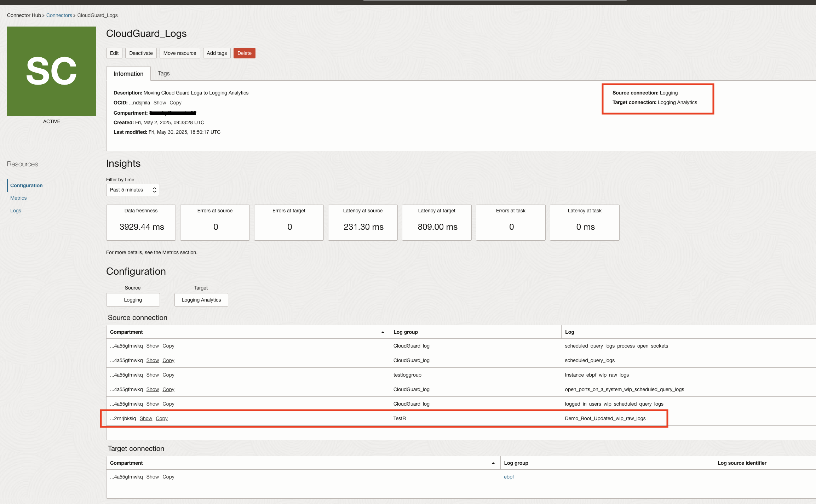Click the Add tags button
Image resolution: width=816 pixels, height=504 pixels.
click(x=217, y=53)
